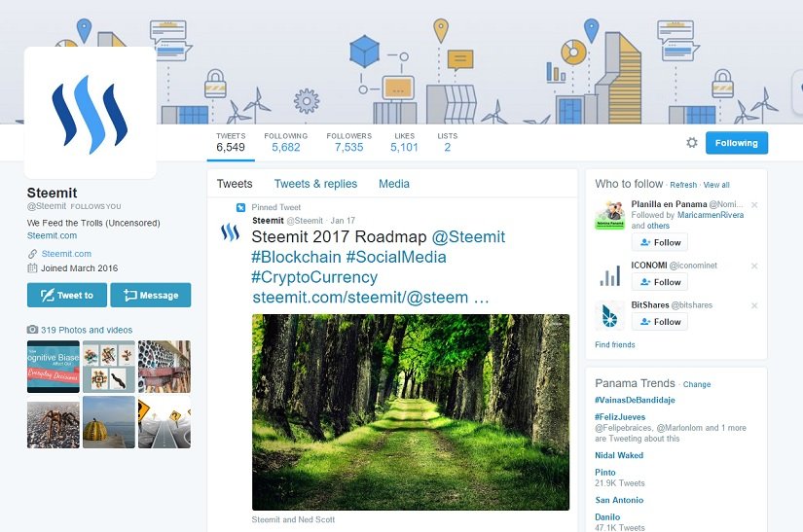Click the Tweet to button

pos(67,295)
